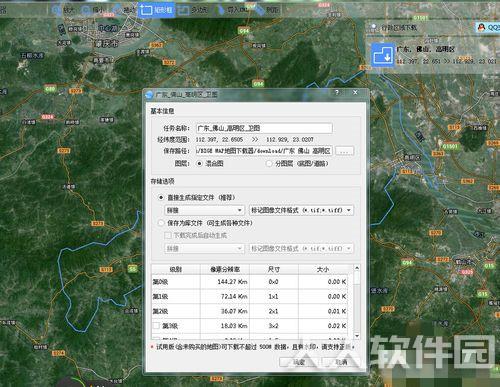Click the 大小 column header
The width and height of the screenshot is (500, 387).
[323, 269]
